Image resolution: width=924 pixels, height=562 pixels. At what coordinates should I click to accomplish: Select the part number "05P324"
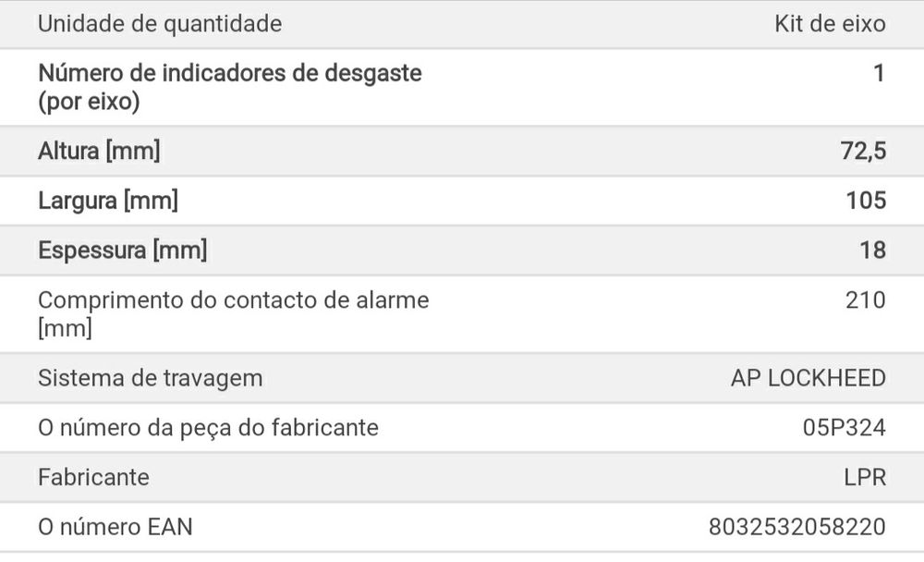coord(844,428)
